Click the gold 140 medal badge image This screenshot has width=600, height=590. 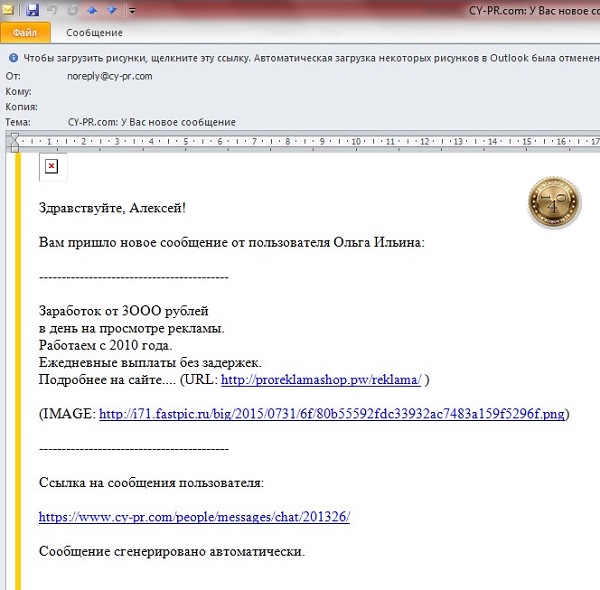tap(554, 203)
